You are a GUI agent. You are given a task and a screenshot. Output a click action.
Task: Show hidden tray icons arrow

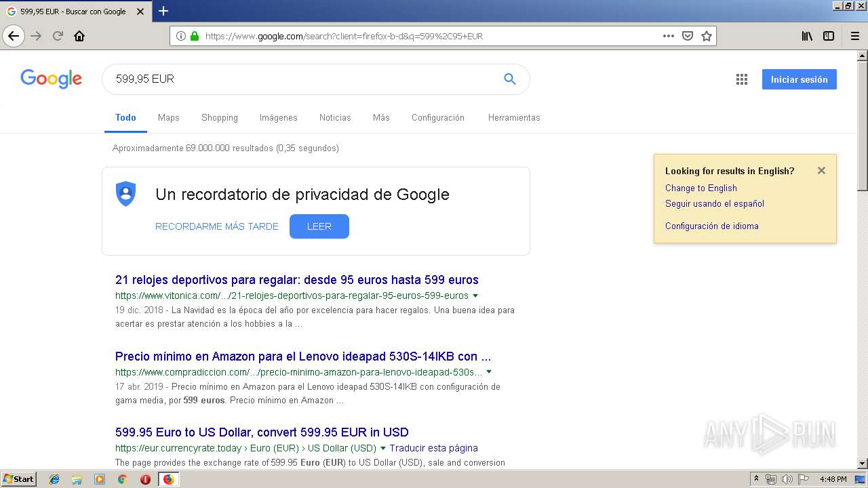pos(756,479)
